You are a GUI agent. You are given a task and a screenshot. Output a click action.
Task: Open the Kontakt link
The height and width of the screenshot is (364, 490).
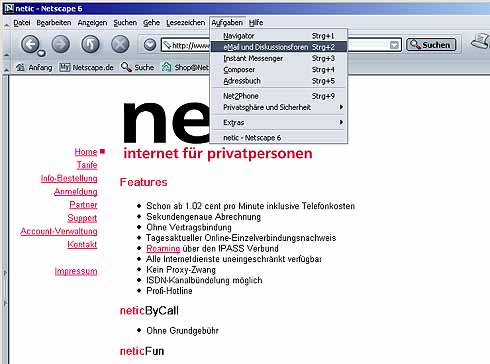point(82,244)
